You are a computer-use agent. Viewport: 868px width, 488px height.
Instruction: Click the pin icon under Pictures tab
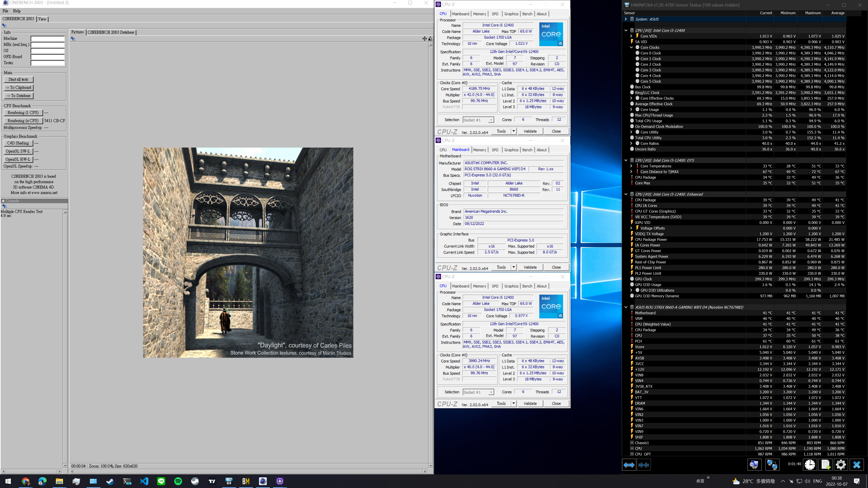73,38
